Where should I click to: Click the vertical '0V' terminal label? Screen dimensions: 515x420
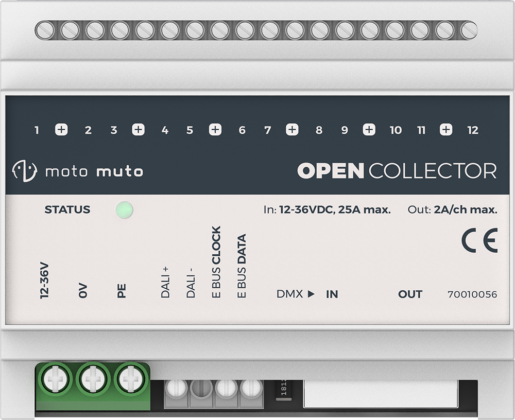tap(83, 290)
